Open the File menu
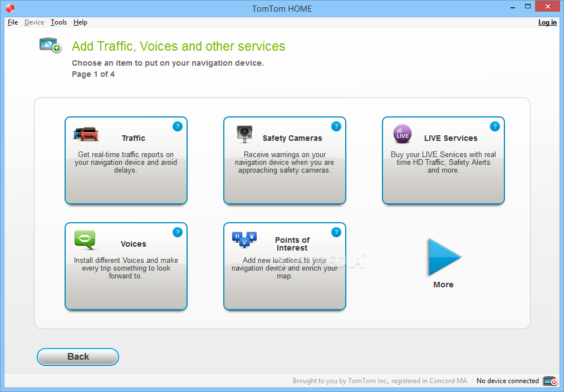Screen dimensions: 564x392 pyautogui.click(x=13, y=22)
